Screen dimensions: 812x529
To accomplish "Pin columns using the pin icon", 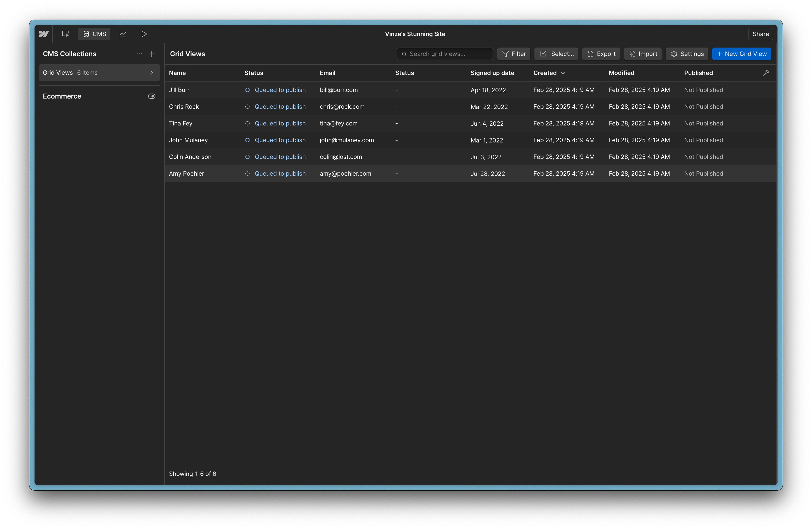I will coord(766,73).
